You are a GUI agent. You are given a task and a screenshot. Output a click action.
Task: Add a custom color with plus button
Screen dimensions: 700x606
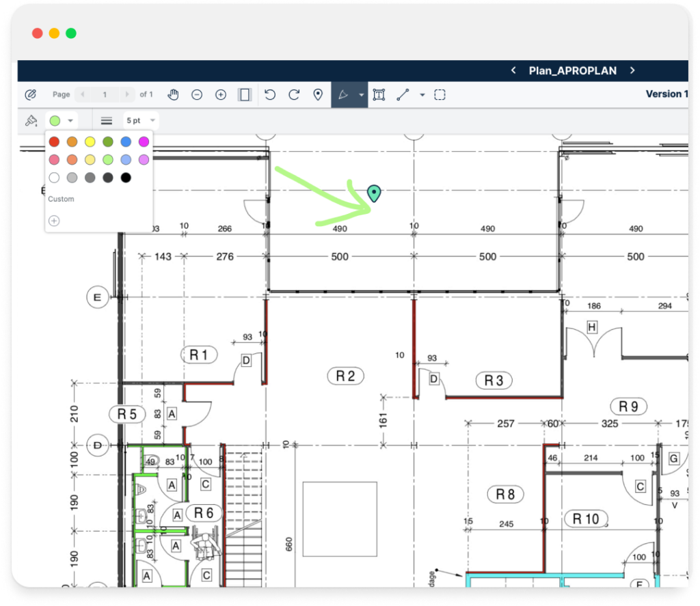(54, 221)
